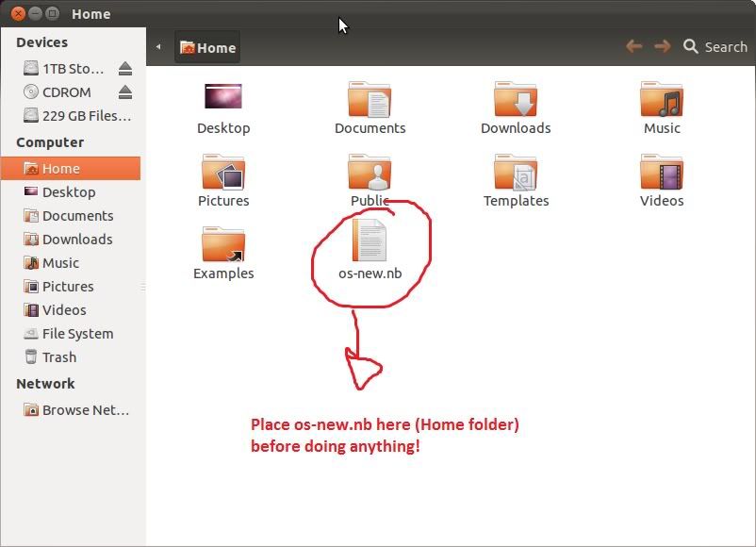This screenshot has width=756, height=547.
Task: Click the Examples folder name label
Action: point(223,273)
